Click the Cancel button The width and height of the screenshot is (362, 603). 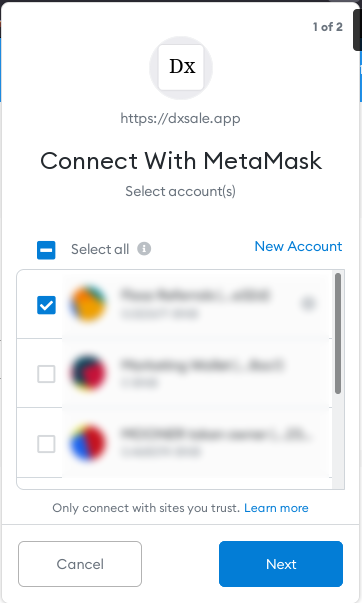(80, 564)
